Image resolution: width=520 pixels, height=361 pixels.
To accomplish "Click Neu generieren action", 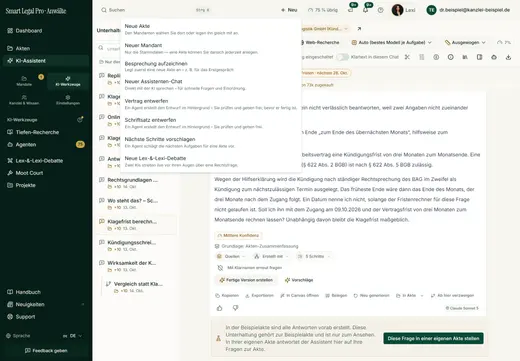I will pos(371,296).
